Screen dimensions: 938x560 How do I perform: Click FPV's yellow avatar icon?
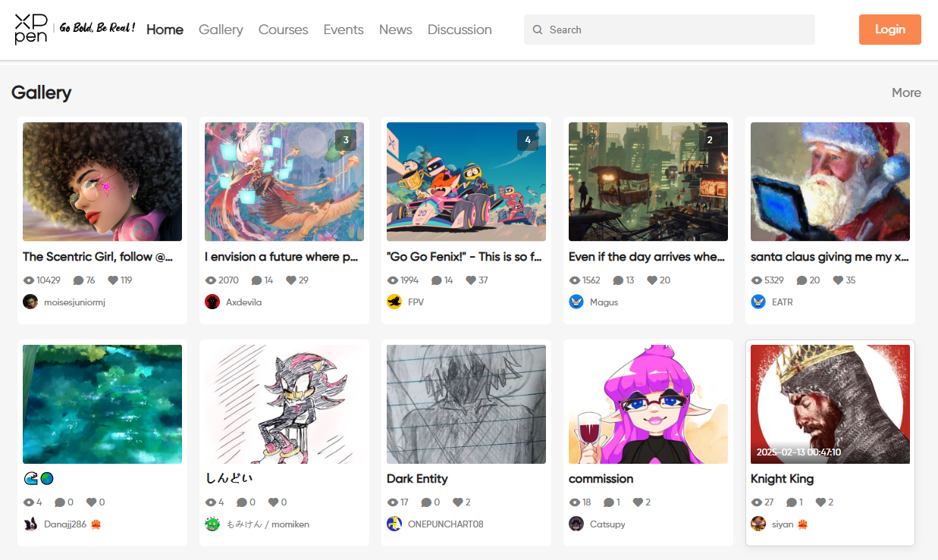pos(394,302)
